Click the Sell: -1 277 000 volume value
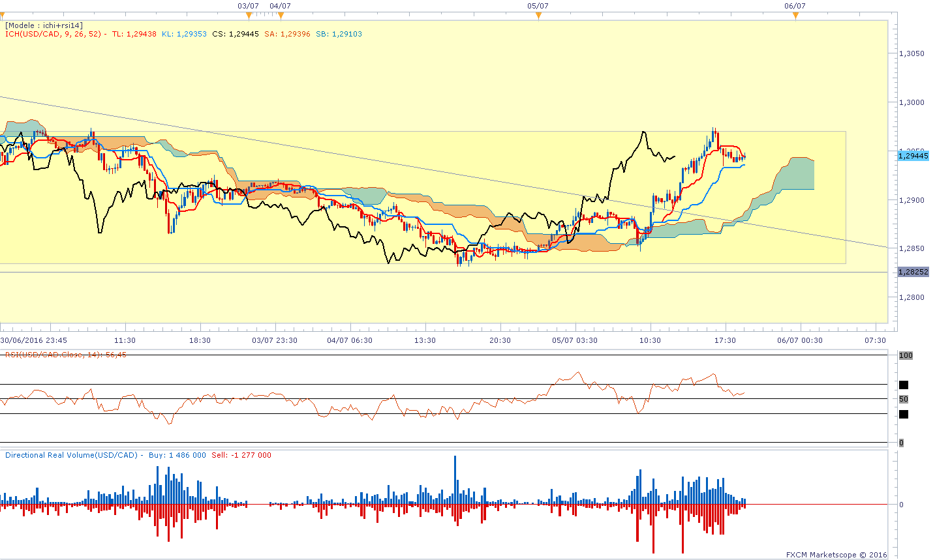 [241, 455]
